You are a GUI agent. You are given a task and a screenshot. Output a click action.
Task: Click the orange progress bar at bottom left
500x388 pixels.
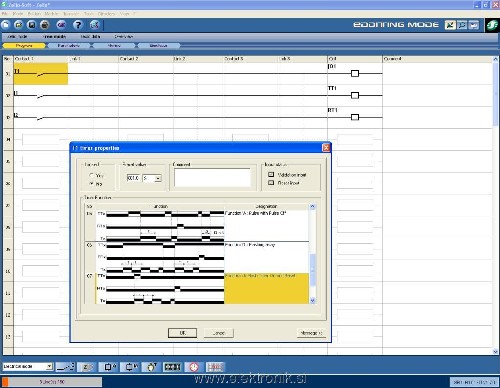pyautogui.click(x=5, y=382)
